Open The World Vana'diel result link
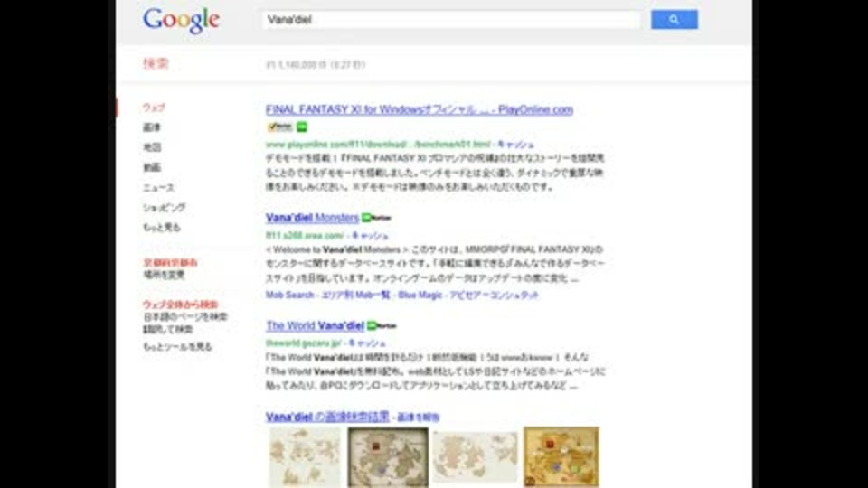Screen dimensions: 868x488 [315, 326]
